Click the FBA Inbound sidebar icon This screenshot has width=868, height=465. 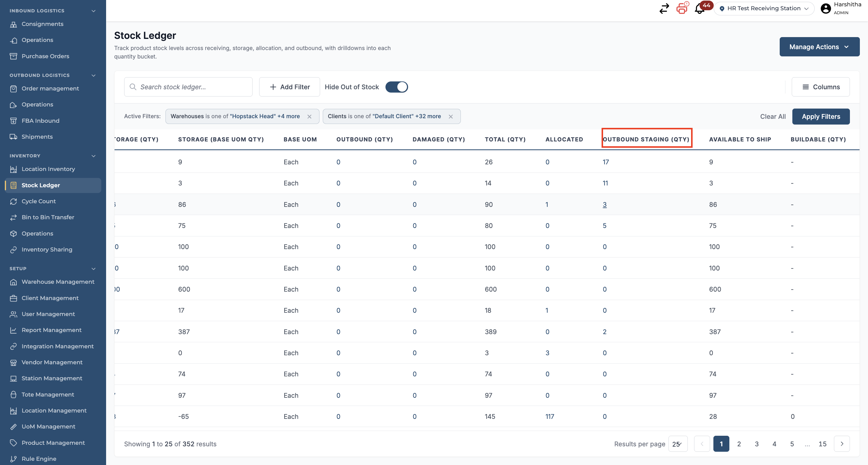click(x=14, y=121)
